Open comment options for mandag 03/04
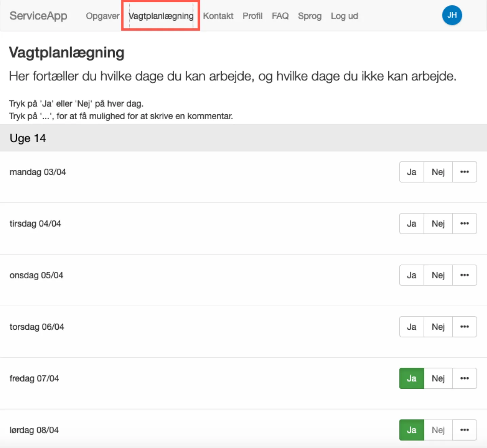 coord(465,172)
